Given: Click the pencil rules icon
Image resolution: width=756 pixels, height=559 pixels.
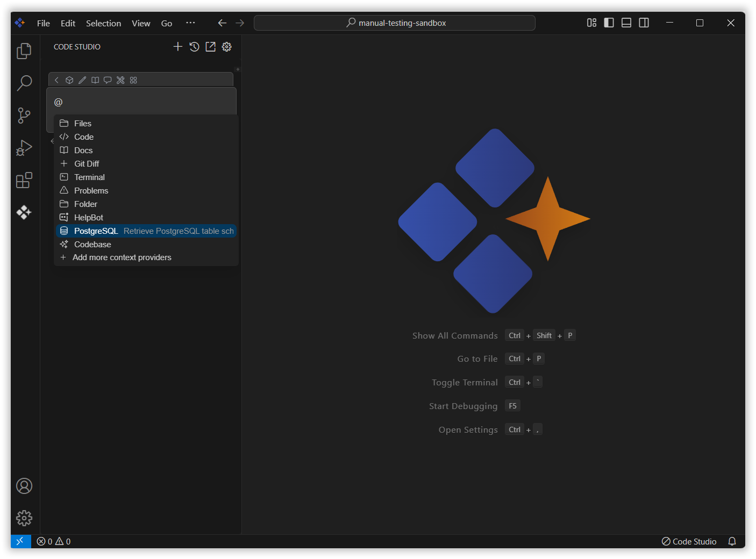Looking at the screenshot, I should tap(82, 80).
